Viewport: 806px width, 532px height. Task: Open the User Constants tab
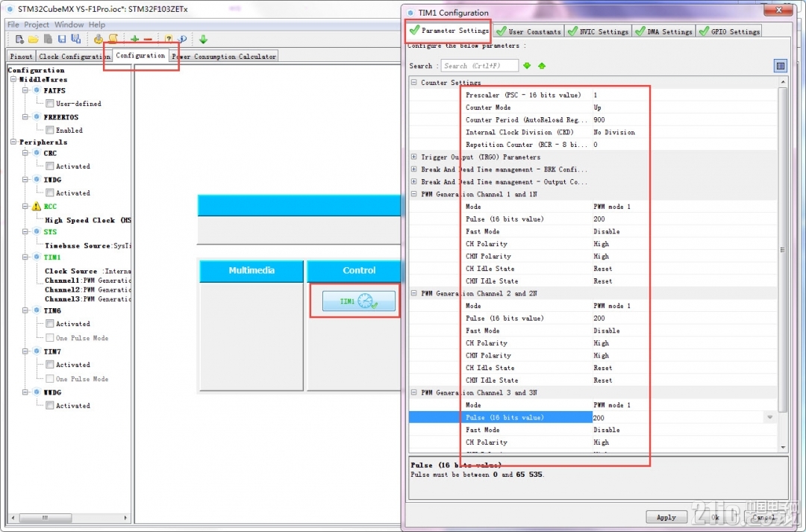point(528,31)
